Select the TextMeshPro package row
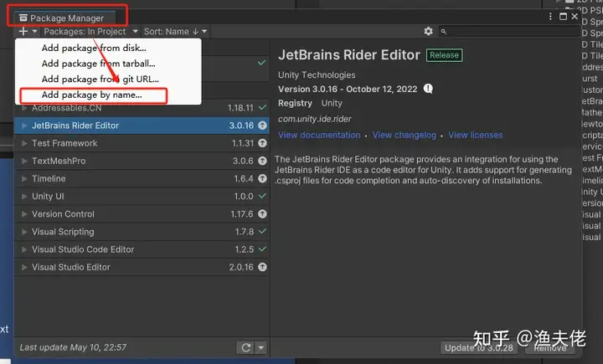 (x=142, y=161)
